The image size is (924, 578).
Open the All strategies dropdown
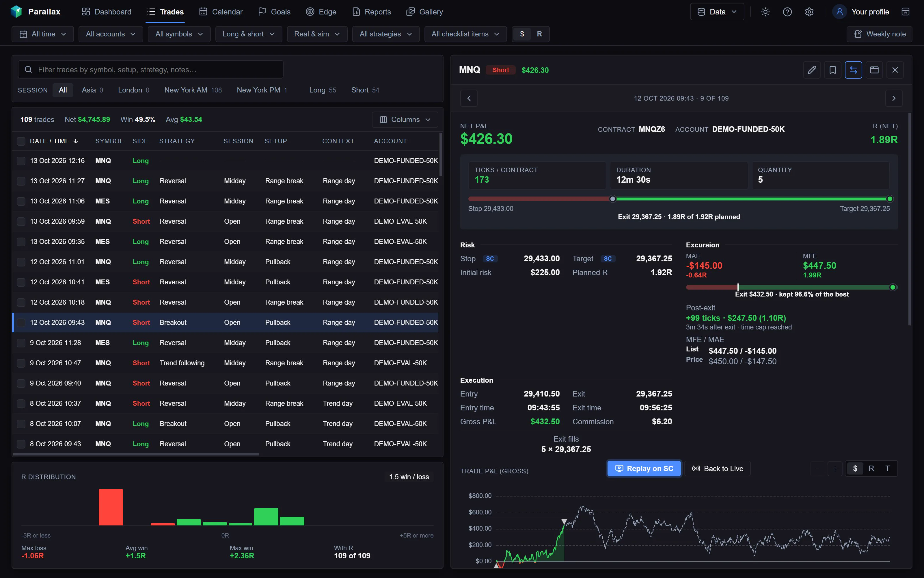pyautogui.click(x=386, y=34)
